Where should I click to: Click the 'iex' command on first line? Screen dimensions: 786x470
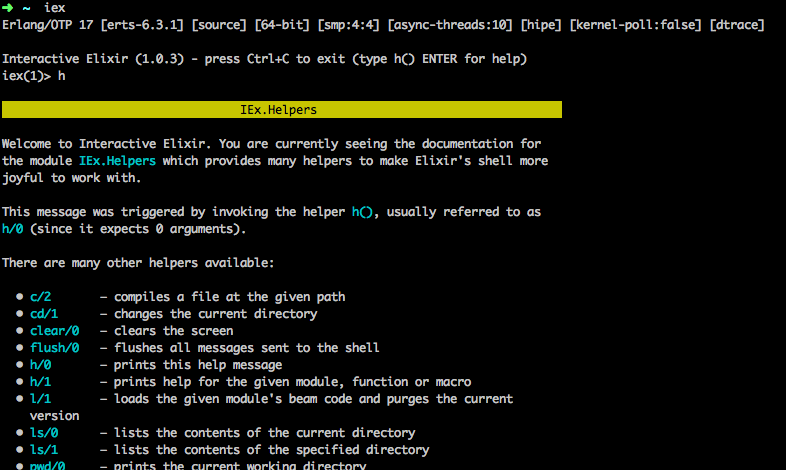[x=55, y=8]
